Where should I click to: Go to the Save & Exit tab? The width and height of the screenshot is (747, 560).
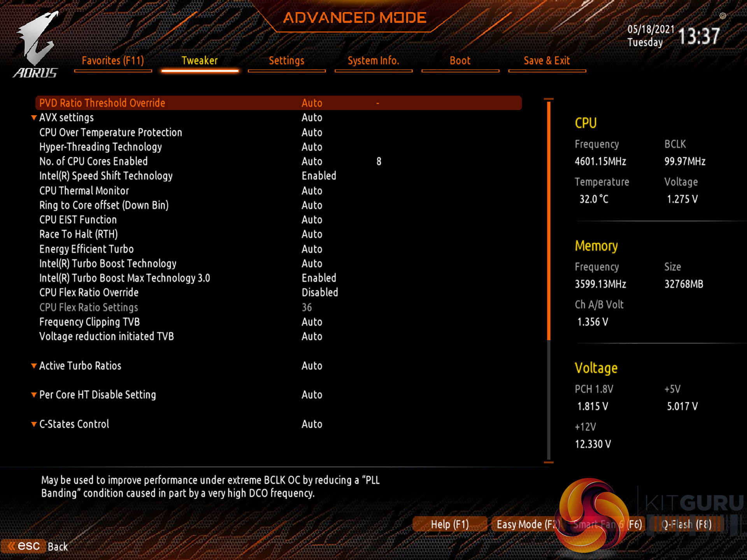coord(547,61)
